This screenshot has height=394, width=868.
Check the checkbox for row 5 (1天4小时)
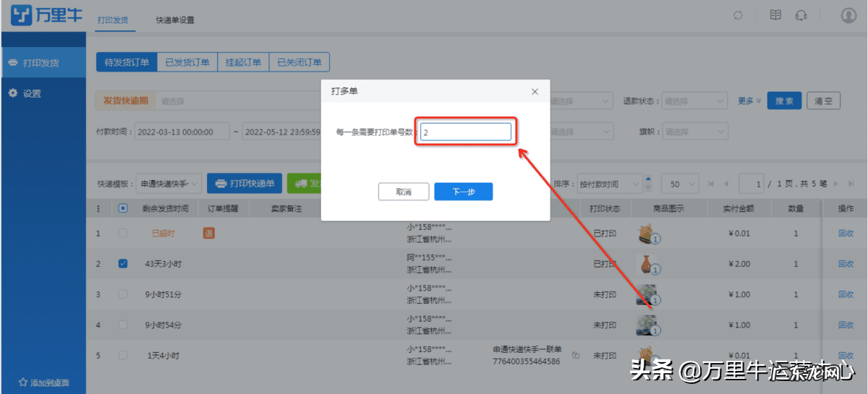coord(123,356)
